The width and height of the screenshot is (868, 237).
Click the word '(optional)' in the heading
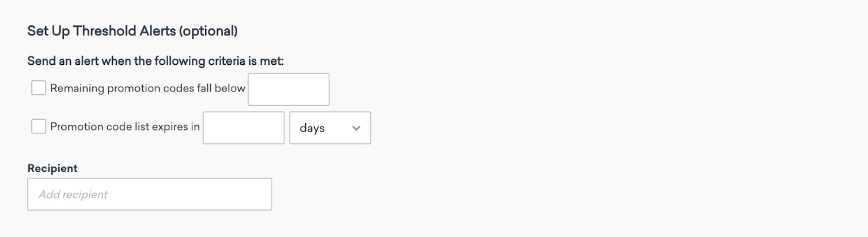(x=208, y=31)
